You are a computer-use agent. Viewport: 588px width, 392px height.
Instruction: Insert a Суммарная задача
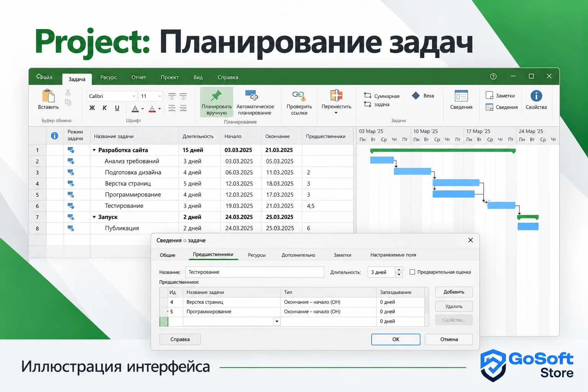click(x=382, y=100)
